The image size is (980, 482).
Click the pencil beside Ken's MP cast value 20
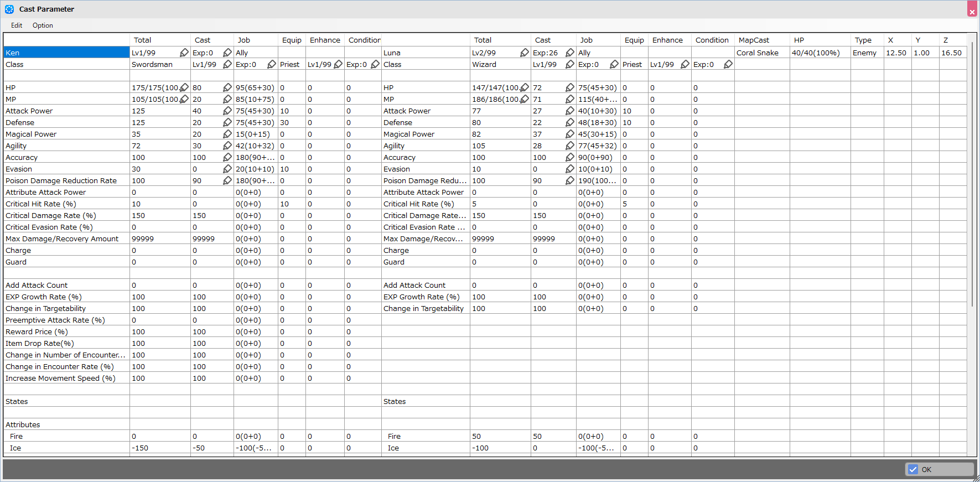click(227, 99)
